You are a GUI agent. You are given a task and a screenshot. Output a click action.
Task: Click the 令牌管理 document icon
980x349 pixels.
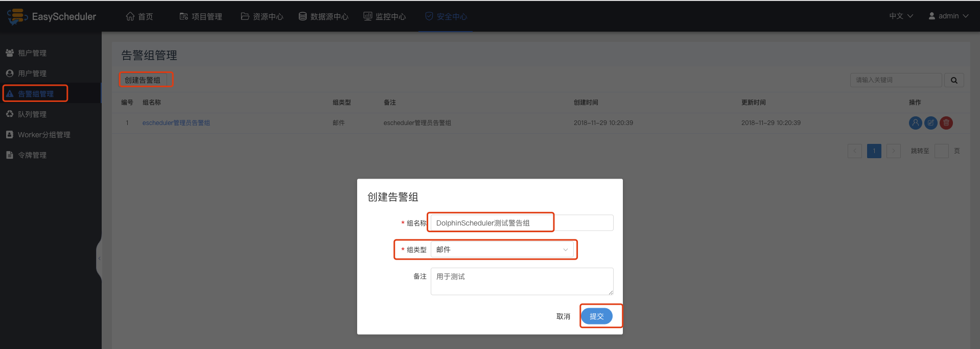click(10, 155)
